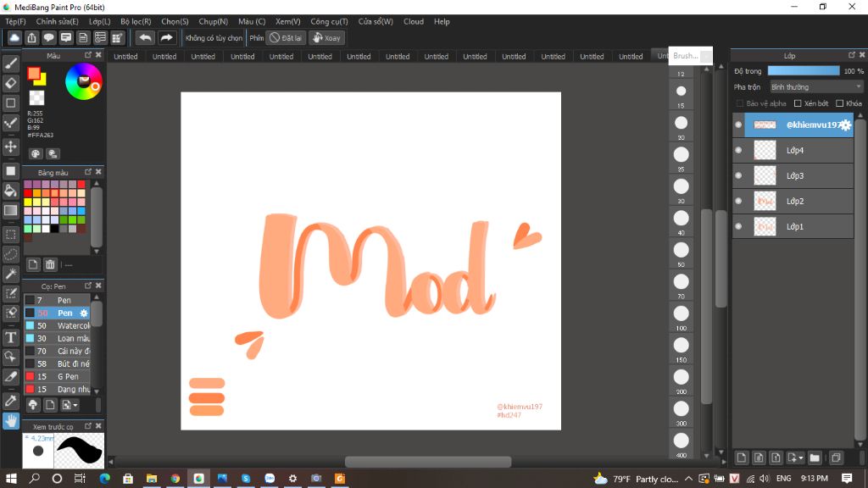
Task: Select the Watercolor brush with size 50
Action: pos(57,326)
